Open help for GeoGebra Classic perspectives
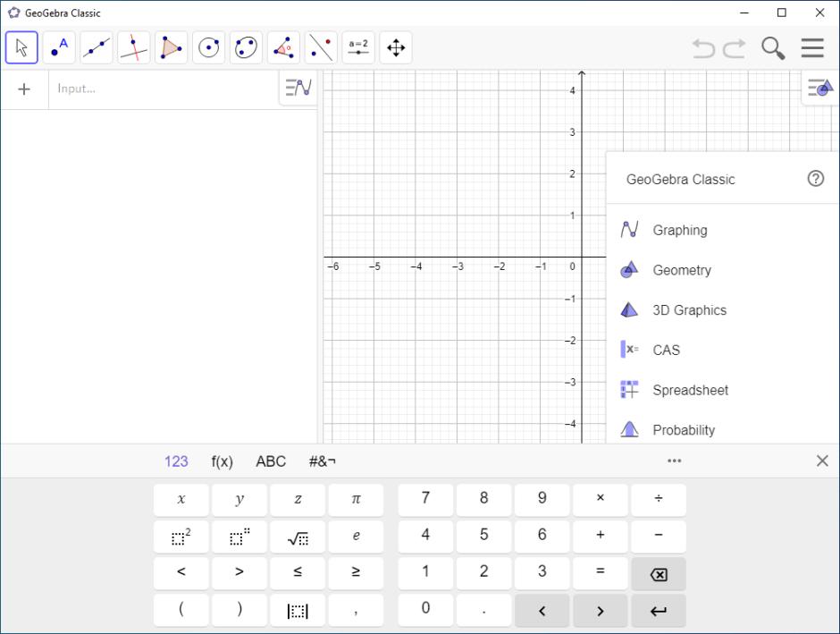The height and width of the screenshot is (634, 840). click(815, 179)
